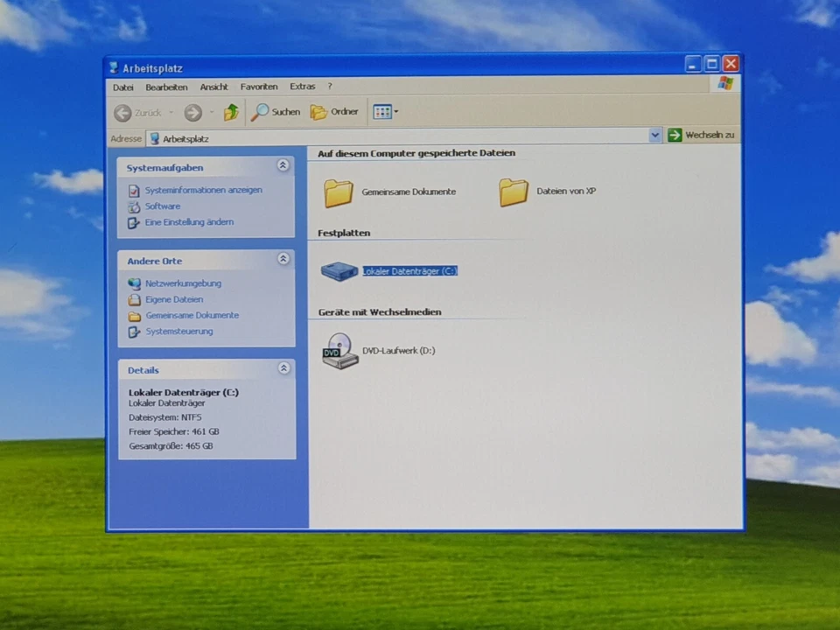Click the Up one folder level icon
The width and height of the screenshot is (840, 630).
click(x=231, y=112)
